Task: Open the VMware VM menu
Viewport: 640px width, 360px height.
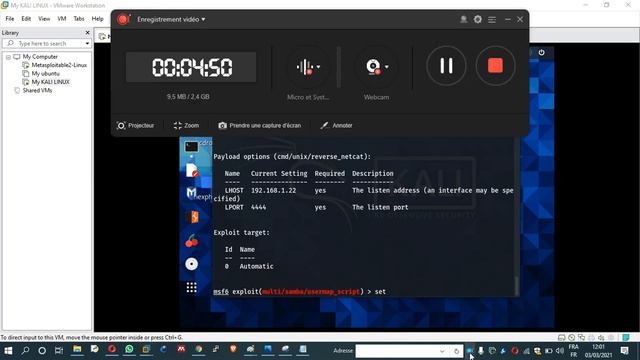Action: coord(62,19)
